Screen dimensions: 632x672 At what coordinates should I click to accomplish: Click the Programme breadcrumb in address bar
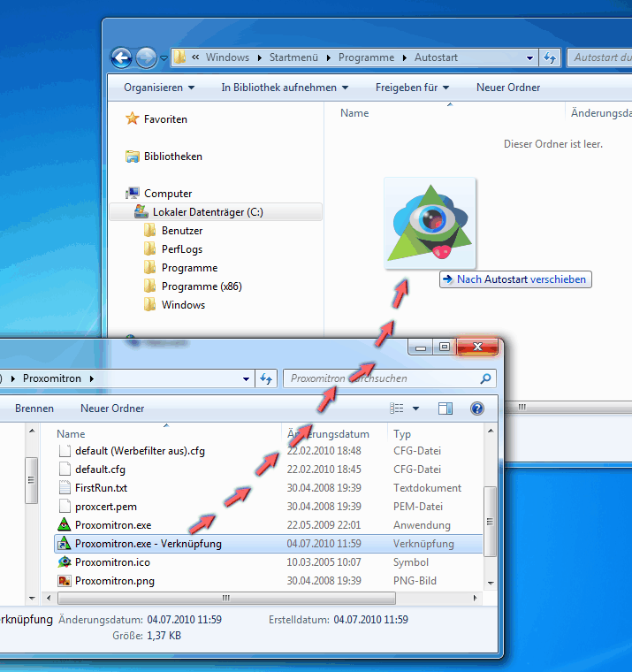pyautogui.click(x=366, y=57)
